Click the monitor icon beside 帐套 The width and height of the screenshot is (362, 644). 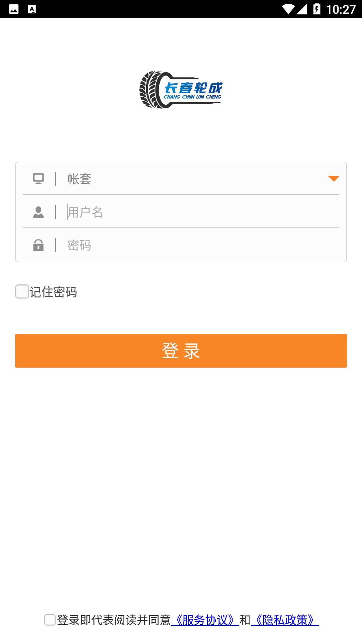(39, 178)
